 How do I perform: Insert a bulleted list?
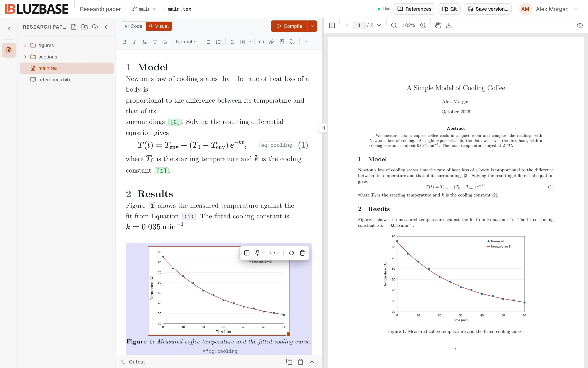point(208,42)
